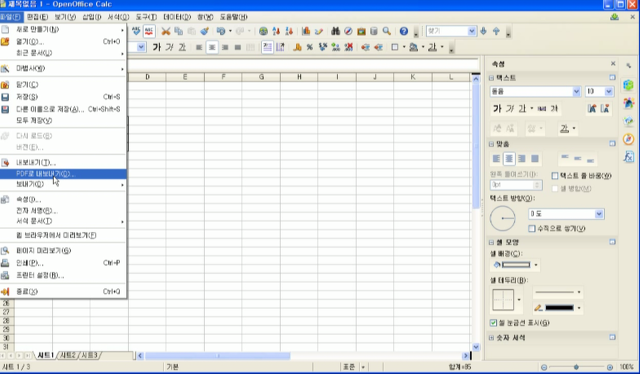Click text orientation dial in sidebar
The width and height of the screenshot is (640, 374).
click(502, 218)
